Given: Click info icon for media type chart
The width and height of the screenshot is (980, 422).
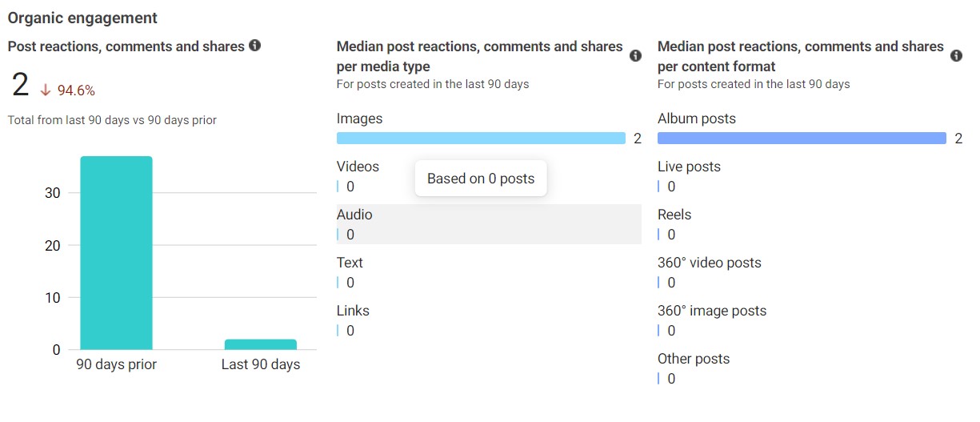Looking at the screenshot, I should point(635,56).
